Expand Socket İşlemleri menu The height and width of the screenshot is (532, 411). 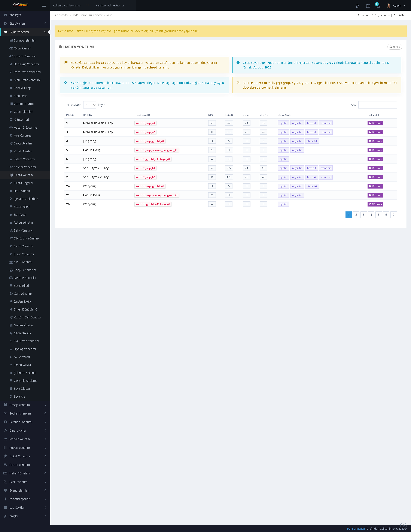click(x=25, y=414)
